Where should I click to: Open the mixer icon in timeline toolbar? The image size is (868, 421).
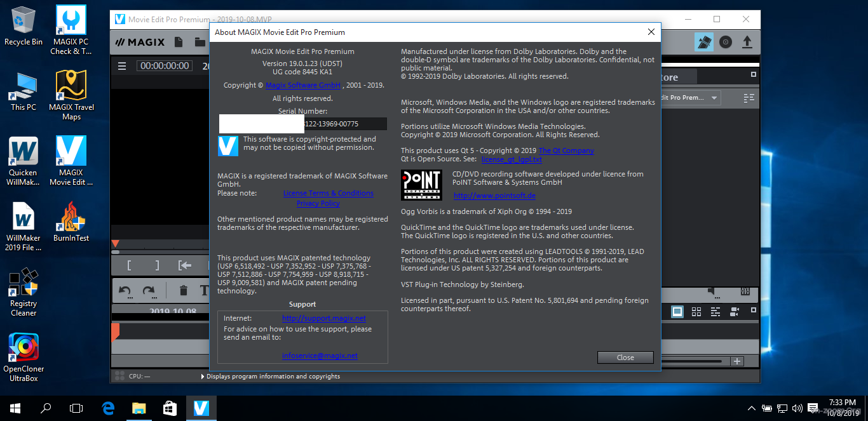[x=746, y=291]
